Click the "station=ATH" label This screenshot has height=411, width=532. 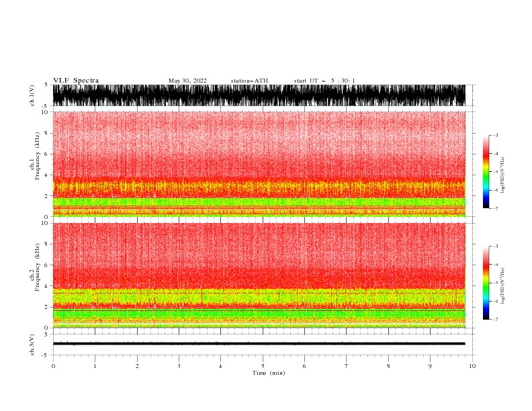[249, 81]
